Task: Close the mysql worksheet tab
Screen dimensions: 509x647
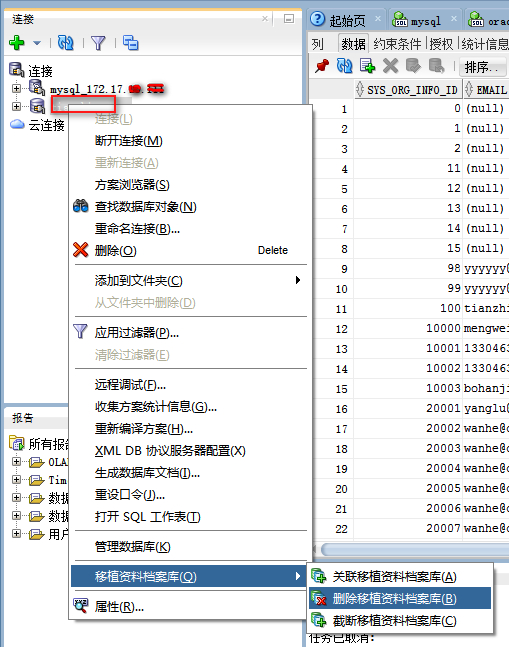Action: [x=454, y=19]
